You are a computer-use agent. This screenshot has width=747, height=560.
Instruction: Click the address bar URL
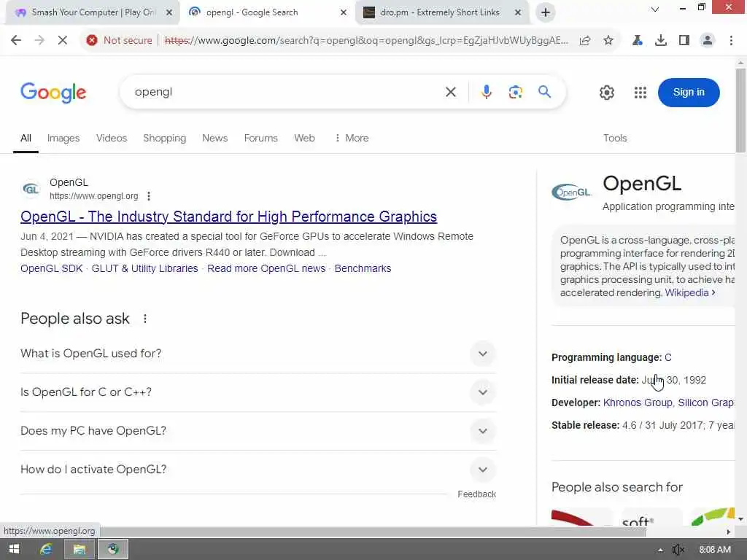[366, 41]
